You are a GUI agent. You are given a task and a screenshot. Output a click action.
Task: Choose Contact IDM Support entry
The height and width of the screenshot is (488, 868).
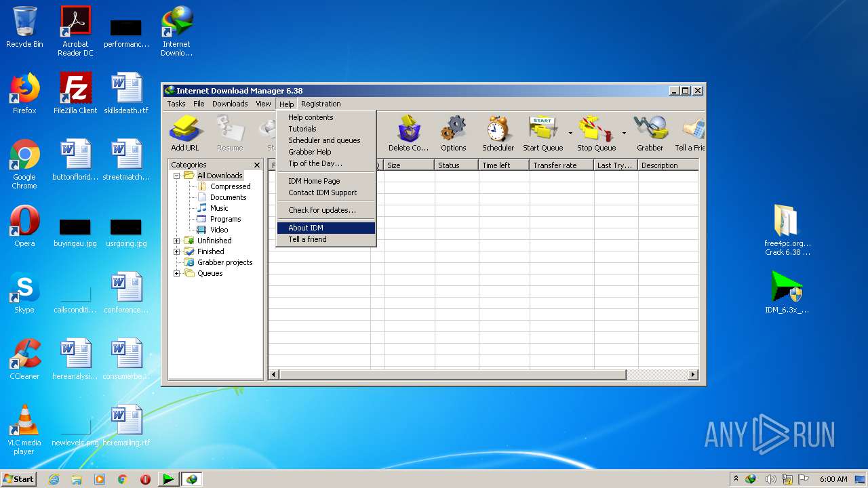(x=326, y=192)
